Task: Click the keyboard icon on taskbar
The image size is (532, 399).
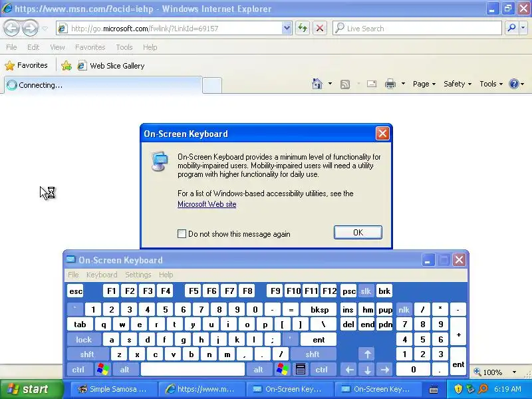Action: coord(434,390)
